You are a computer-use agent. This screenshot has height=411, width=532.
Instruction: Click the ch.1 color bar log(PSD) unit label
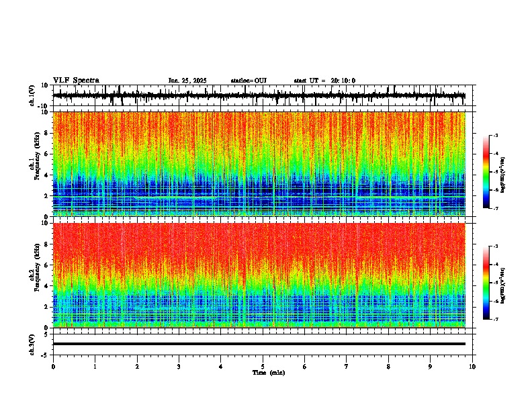point(503,175)
